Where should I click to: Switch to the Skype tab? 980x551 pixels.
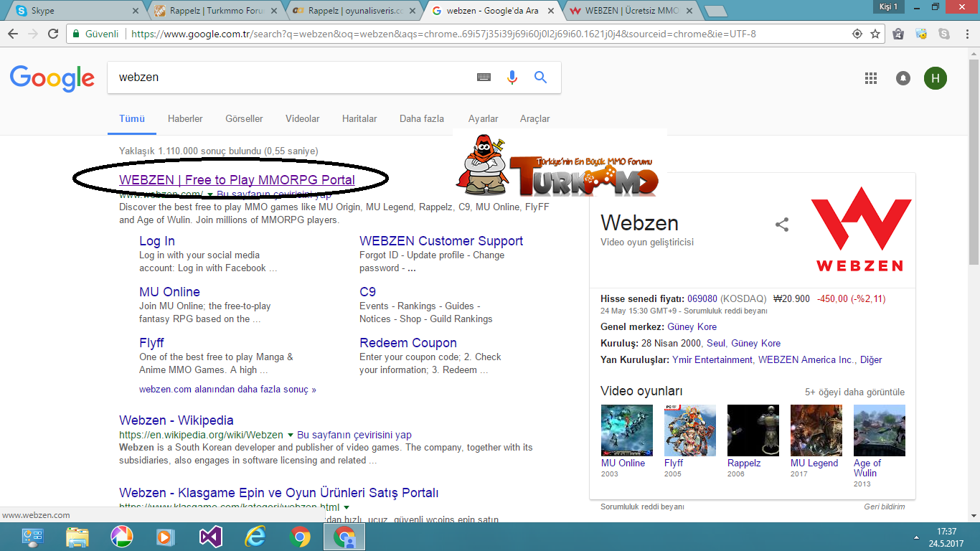click(x=77, y=11)
